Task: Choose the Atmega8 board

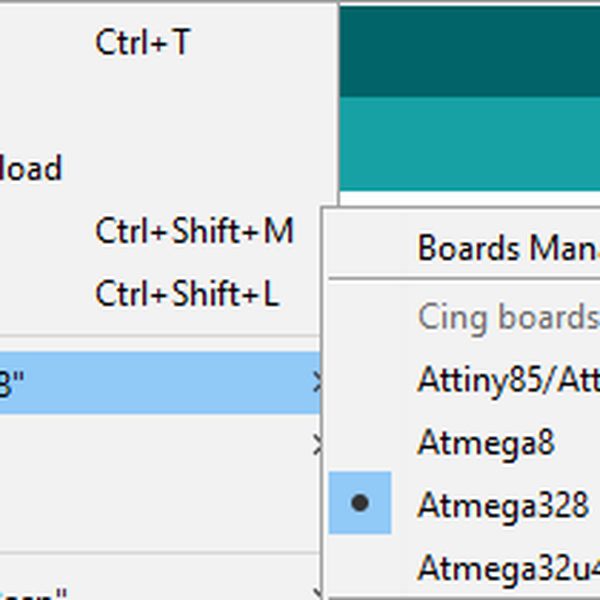Action: [x=485, y=442]
